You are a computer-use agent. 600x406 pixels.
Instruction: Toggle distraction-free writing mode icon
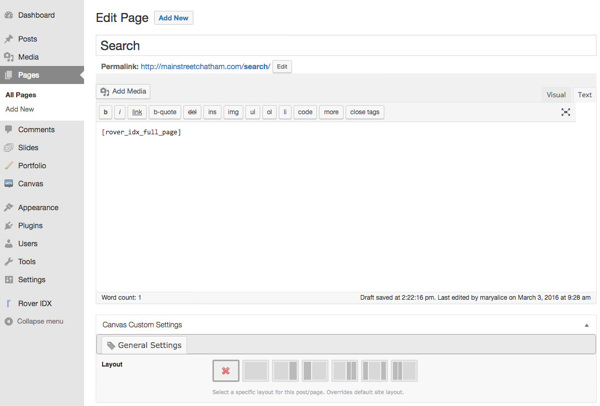(565, 112)
